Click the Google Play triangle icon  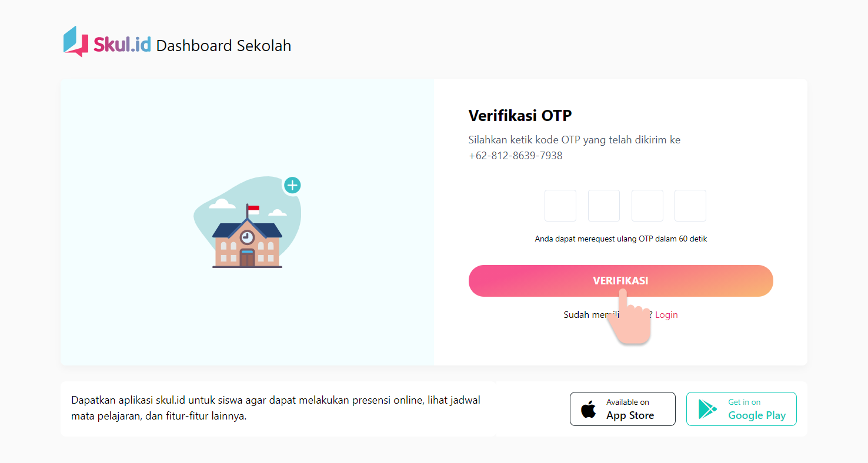[707, 409]
